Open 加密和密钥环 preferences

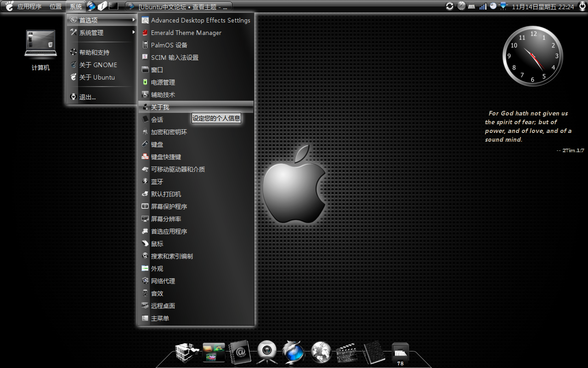[x=196, y=132]
